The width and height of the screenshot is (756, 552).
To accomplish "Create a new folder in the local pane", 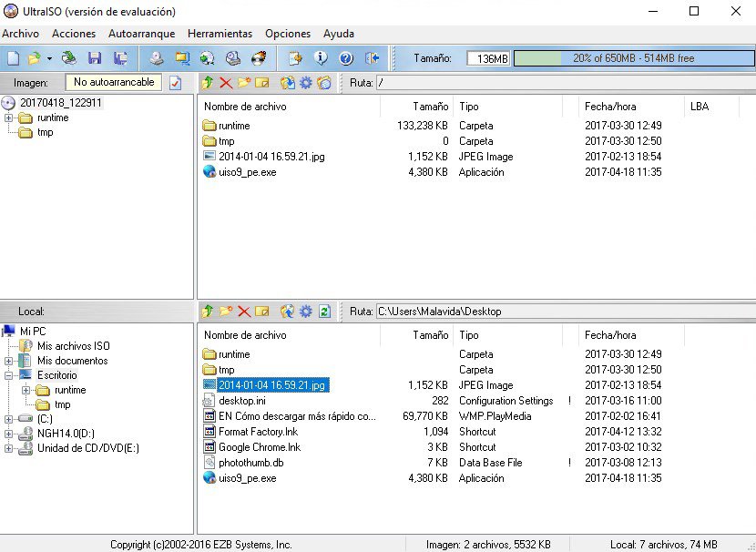I will pos(226,312).
